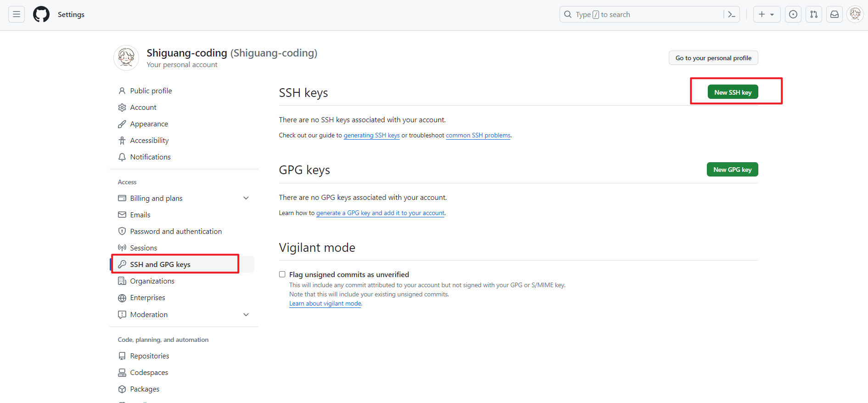Open Learn about vigilant mode link

[x=325, y=303]
